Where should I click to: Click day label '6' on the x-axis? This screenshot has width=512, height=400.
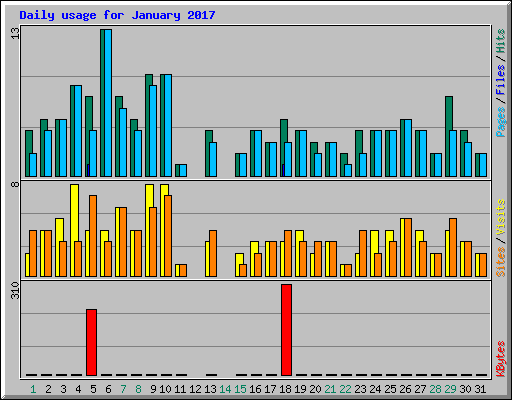point(108,389)
